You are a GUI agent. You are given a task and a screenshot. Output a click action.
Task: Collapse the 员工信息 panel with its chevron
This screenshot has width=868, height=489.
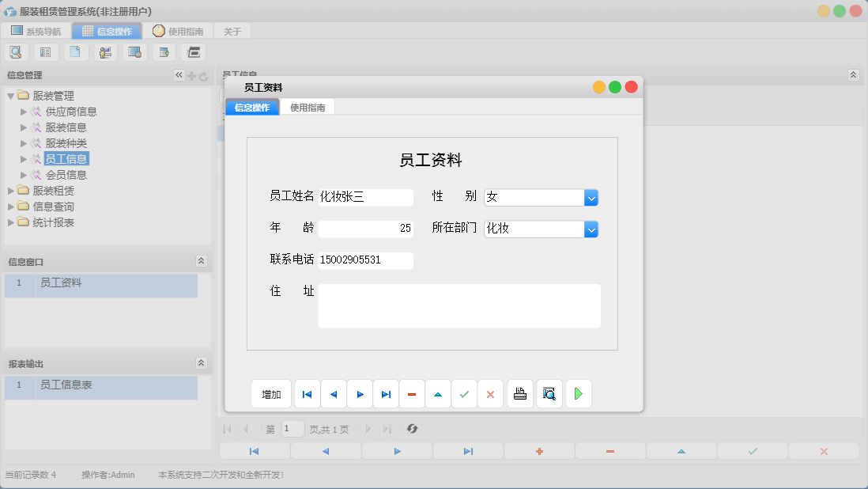coord(852,75)
